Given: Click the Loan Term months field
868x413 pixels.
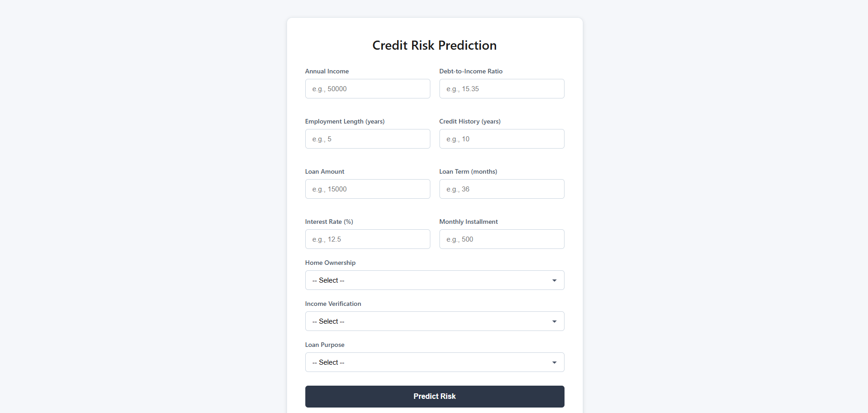Looking at the screenshot, I should point(502,189).
